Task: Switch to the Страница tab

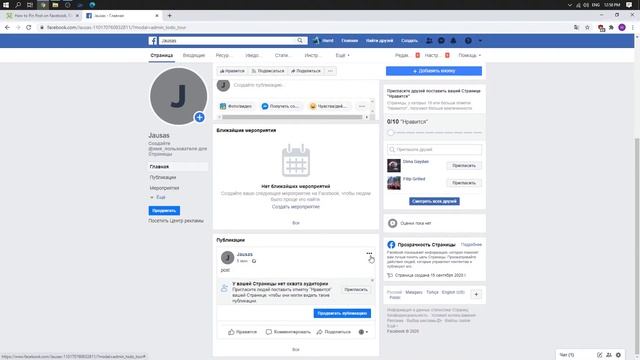Action: (162, 55)
